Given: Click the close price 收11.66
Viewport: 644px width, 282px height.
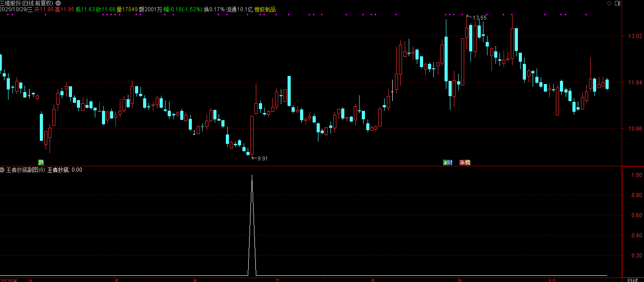Looking at the screenshot, I should (106, 9).
